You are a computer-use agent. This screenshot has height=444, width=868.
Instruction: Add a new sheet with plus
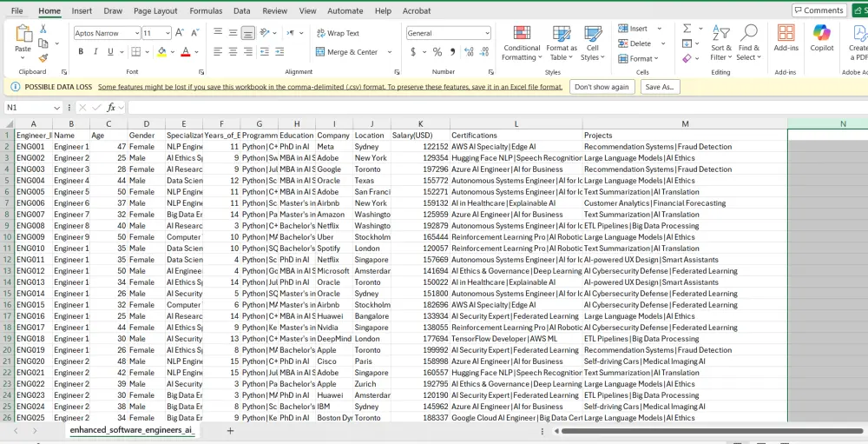pyautogui.click(x=230, y=431)
